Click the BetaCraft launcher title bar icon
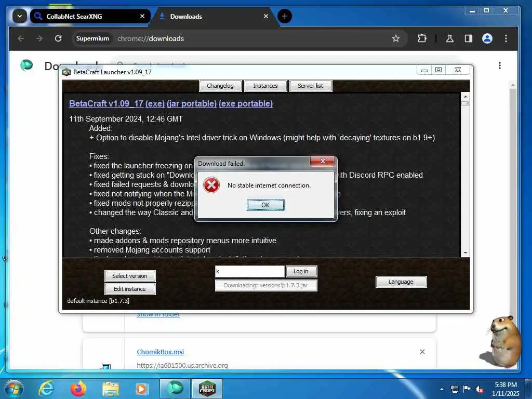The image size is (532, 399). pos(66,72)
